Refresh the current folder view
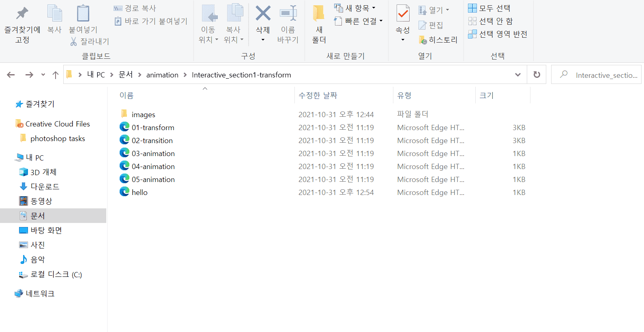Screen dimensions: 644x332 click(537, 75)
